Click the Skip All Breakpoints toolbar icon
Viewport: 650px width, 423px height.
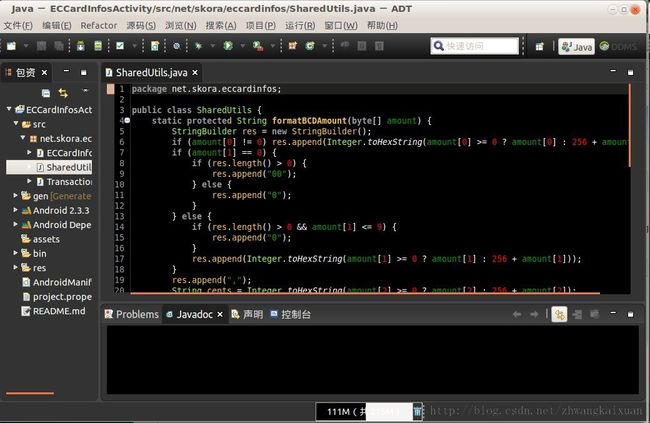(x=177, y=46)
